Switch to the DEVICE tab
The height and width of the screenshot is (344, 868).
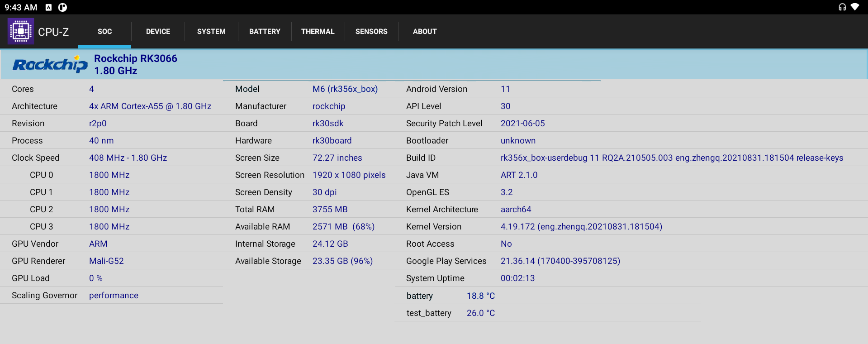[x=158, y=32]
